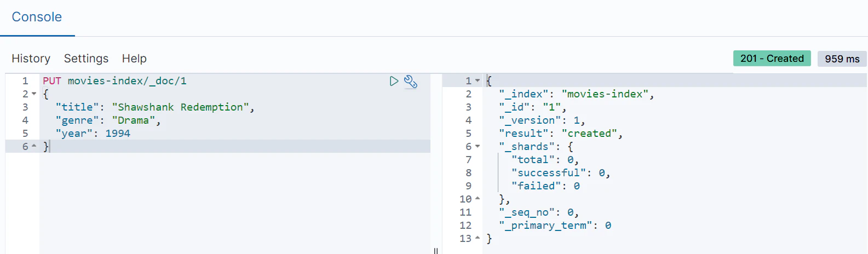The height and width of the screenshot is (254, 868).
Task: Click fold arrow at editor line 6
Action: [34, 146]
